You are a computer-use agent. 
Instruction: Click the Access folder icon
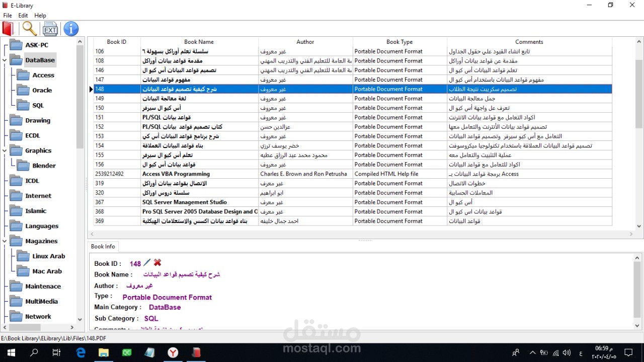coord(23,75)
